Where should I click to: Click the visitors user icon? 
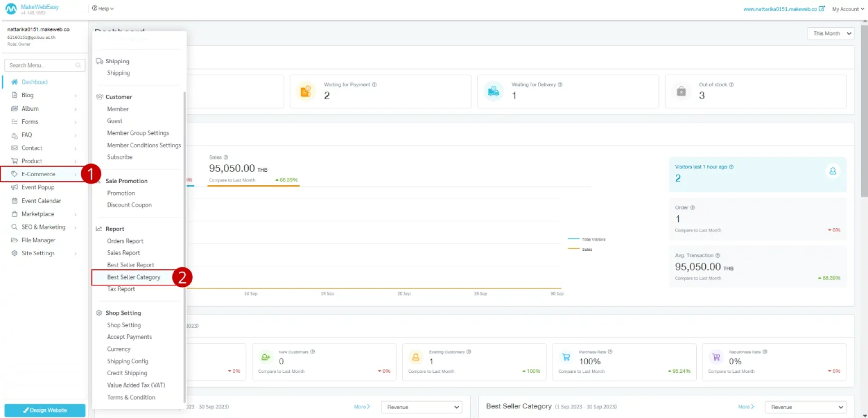[x=832, y=171]
